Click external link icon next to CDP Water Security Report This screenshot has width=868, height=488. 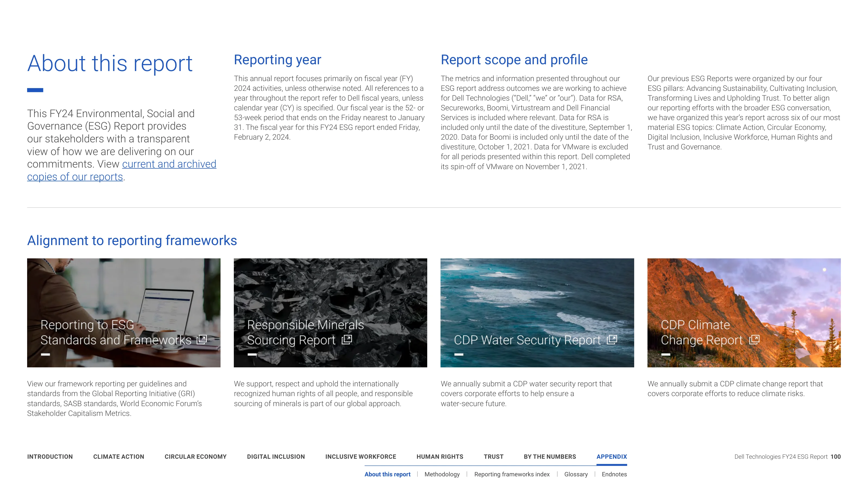coord(612,339)
